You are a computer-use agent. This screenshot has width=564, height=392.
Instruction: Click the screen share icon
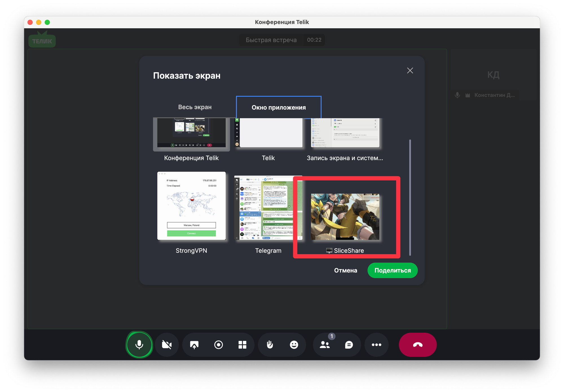[194, 345]
